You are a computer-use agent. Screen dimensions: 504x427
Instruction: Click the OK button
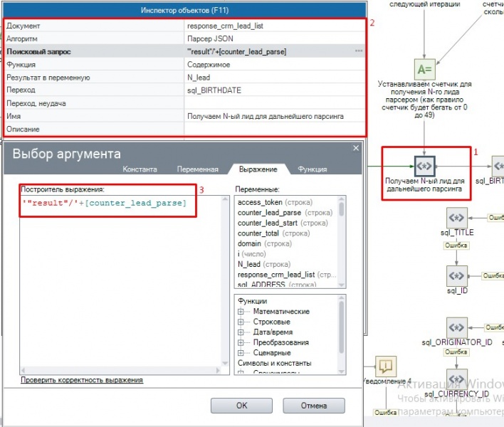pyautogui.click(x=241, y=406)
